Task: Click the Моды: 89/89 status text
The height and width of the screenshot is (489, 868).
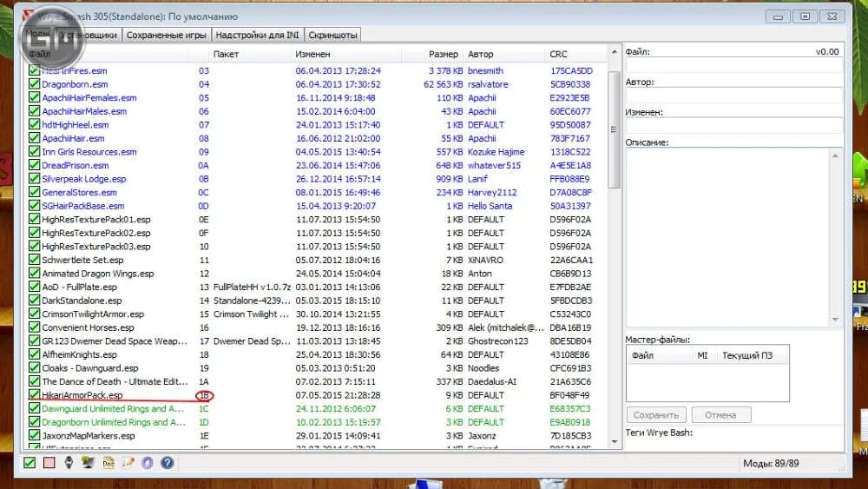Action: coord(771,464)
